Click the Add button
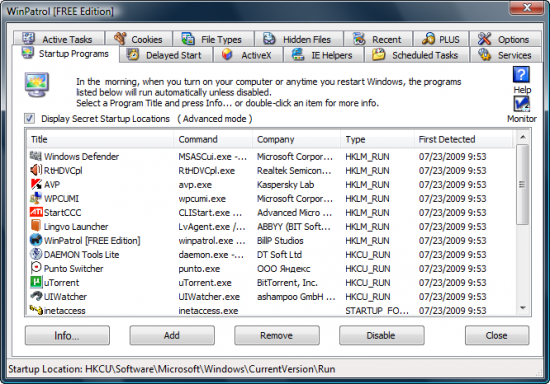 click(172, 335)
